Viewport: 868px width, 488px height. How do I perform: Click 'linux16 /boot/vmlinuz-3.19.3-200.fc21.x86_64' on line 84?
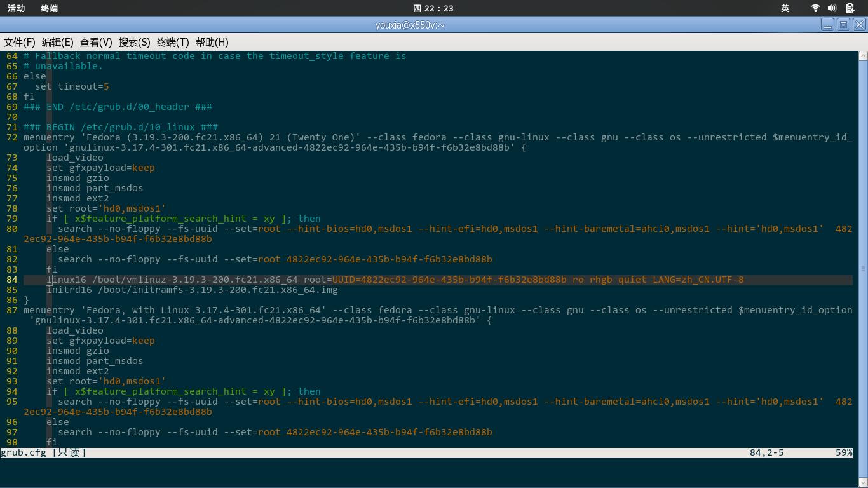click(x=172, y=280)
